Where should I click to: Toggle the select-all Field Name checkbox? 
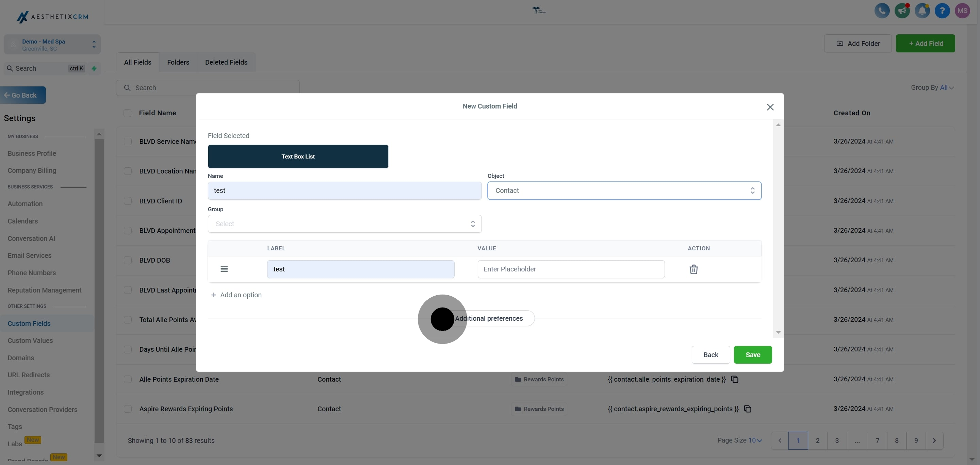click(128, 113)
